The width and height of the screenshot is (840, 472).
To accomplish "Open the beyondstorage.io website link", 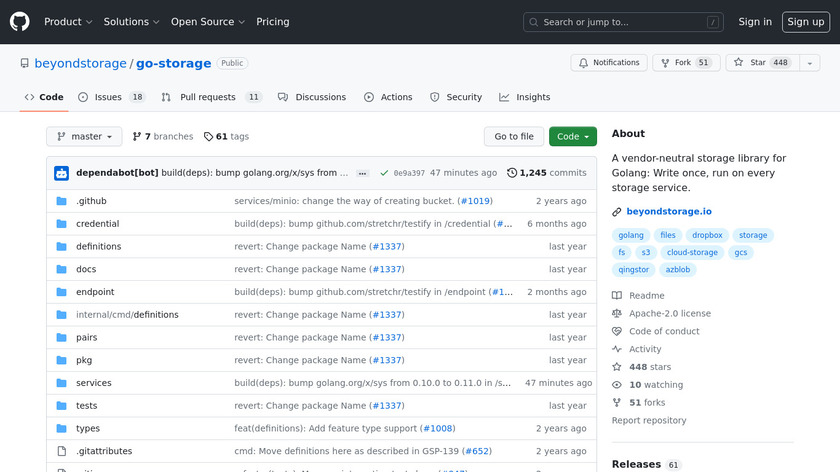I will click(668, 211).
